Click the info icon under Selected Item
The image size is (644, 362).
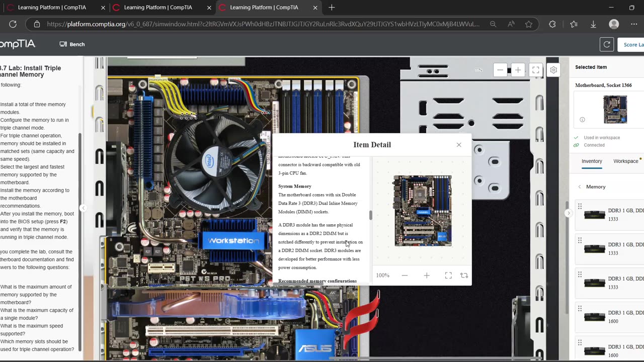(582, 120)
